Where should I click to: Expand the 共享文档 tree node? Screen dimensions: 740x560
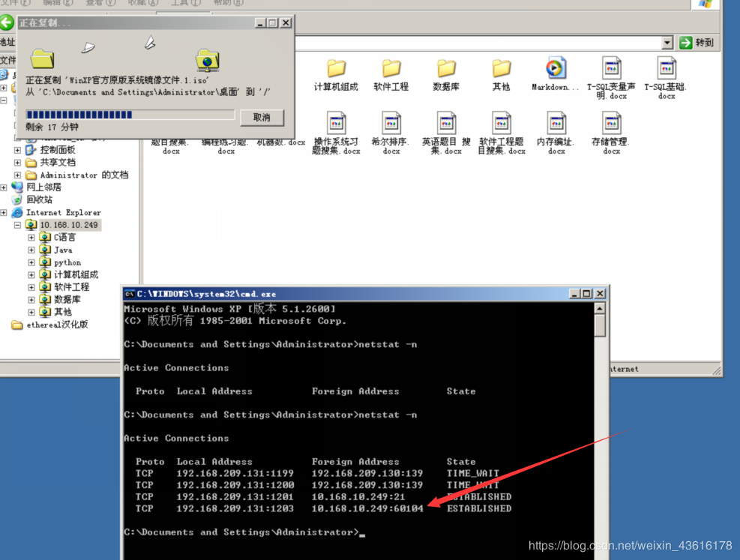(17, 162)
